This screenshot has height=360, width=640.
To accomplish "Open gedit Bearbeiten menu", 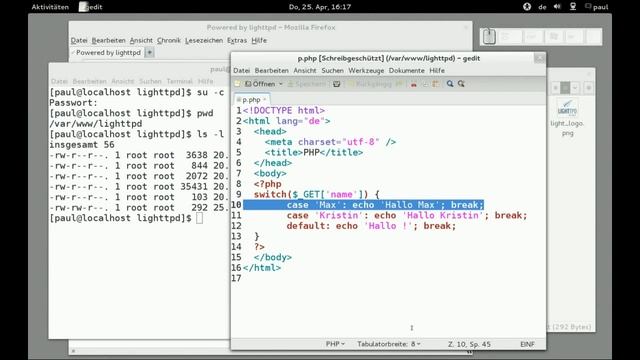I will tap(271, 71).
